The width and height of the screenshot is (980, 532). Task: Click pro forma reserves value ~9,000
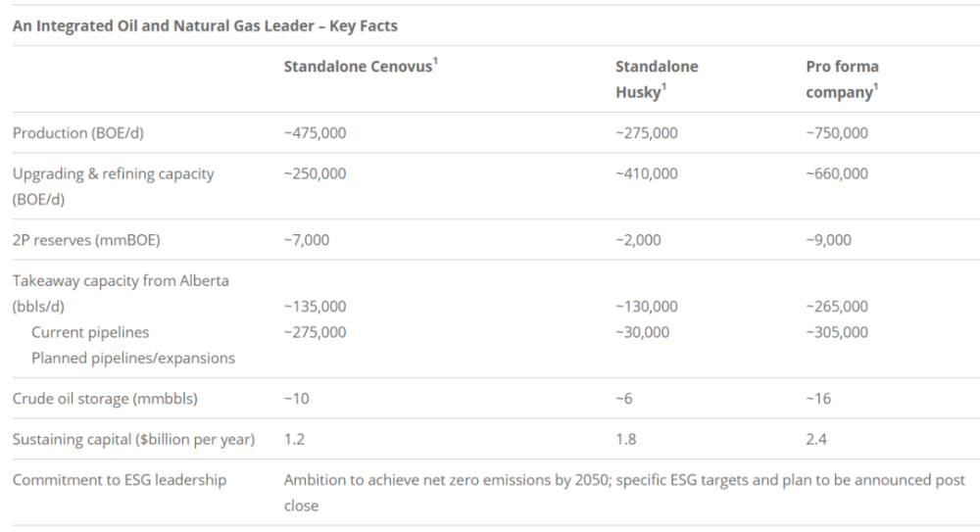[x=828, y=240]
